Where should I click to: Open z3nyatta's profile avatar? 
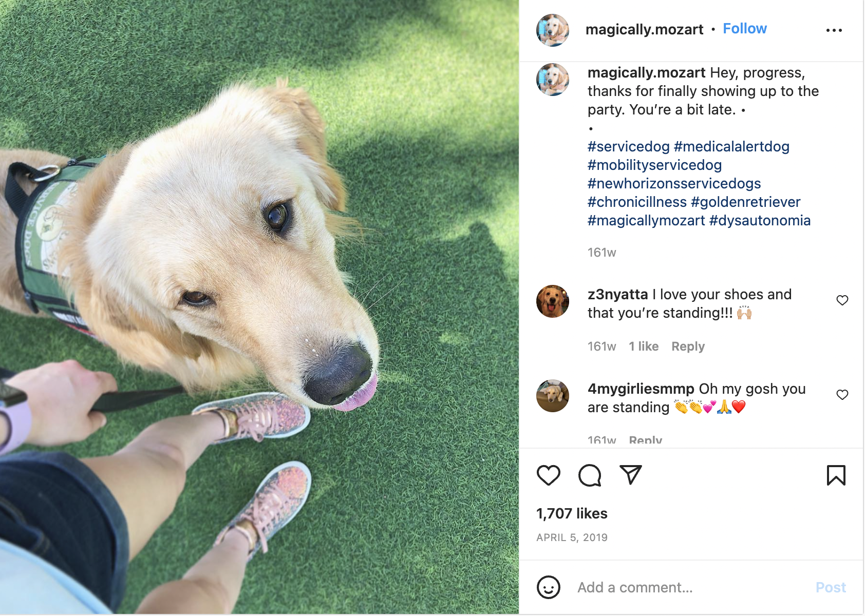pos(553,301)
